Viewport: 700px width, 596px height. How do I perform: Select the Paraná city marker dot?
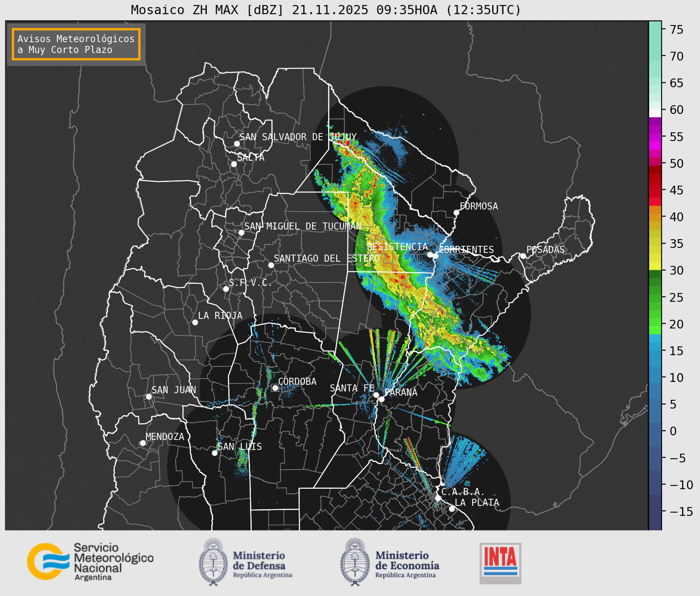coord(382,399)
